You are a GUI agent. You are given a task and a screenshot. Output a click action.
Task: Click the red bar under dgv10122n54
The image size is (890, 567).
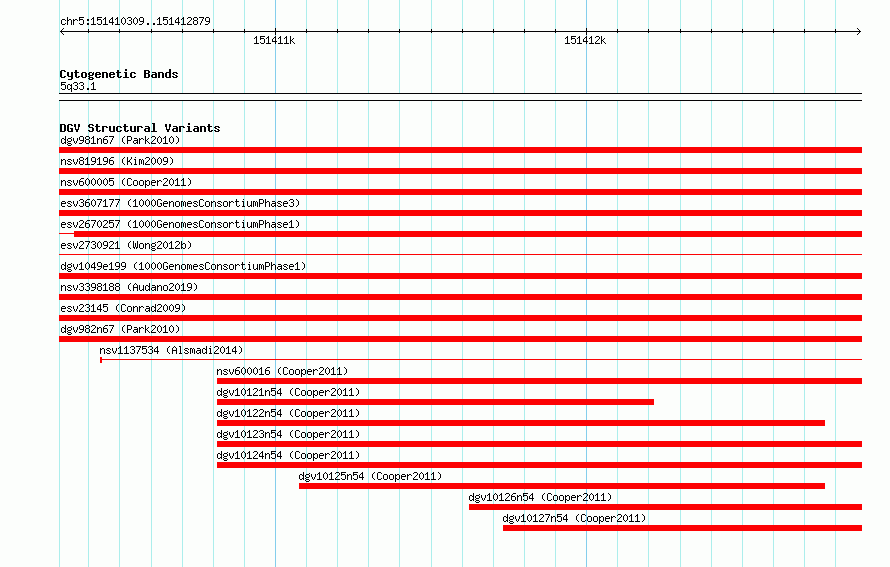click(x=520, y=423)
